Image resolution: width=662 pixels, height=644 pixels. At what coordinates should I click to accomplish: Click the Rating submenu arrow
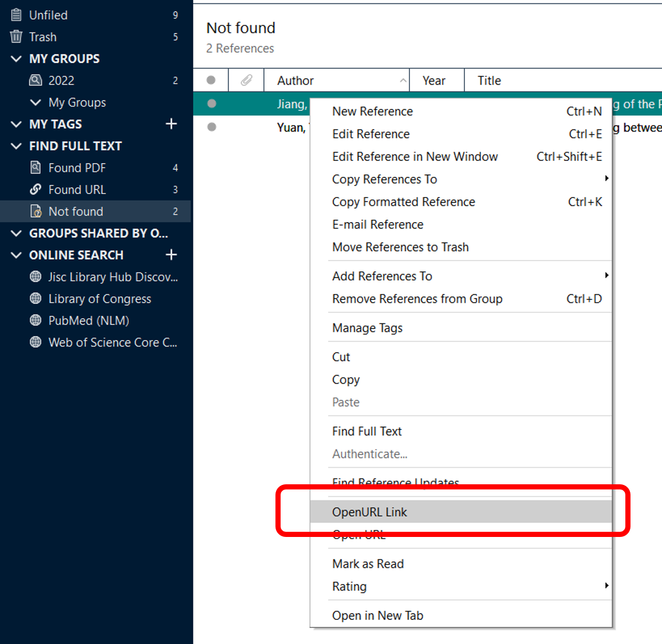pos(606,586)
